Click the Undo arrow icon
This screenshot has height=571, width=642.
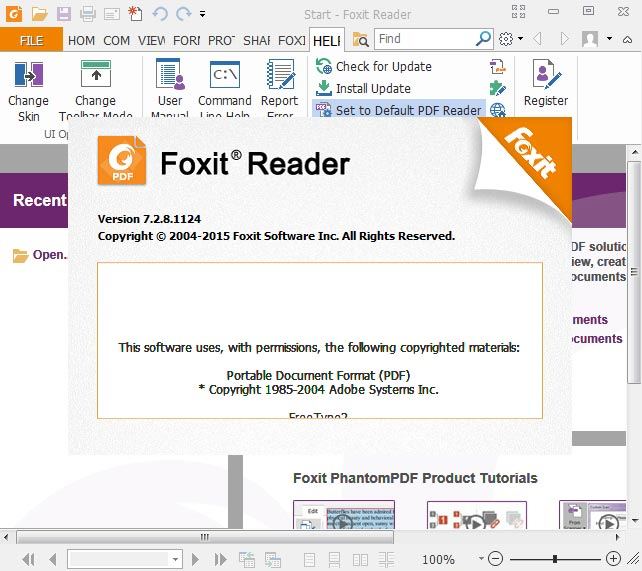[160, 14]
